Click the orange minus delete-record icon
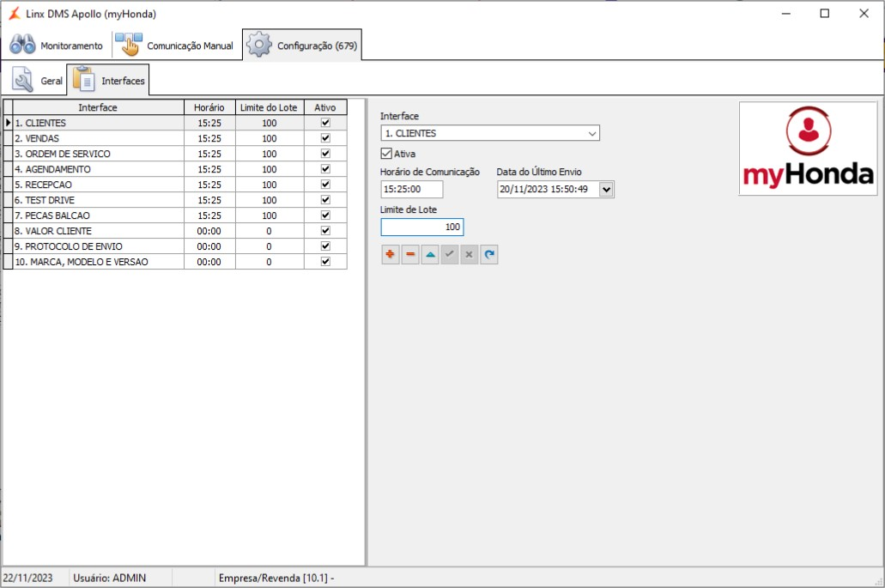Image resolution: width=885 pixels, height=588 pixels. [410, 254]
